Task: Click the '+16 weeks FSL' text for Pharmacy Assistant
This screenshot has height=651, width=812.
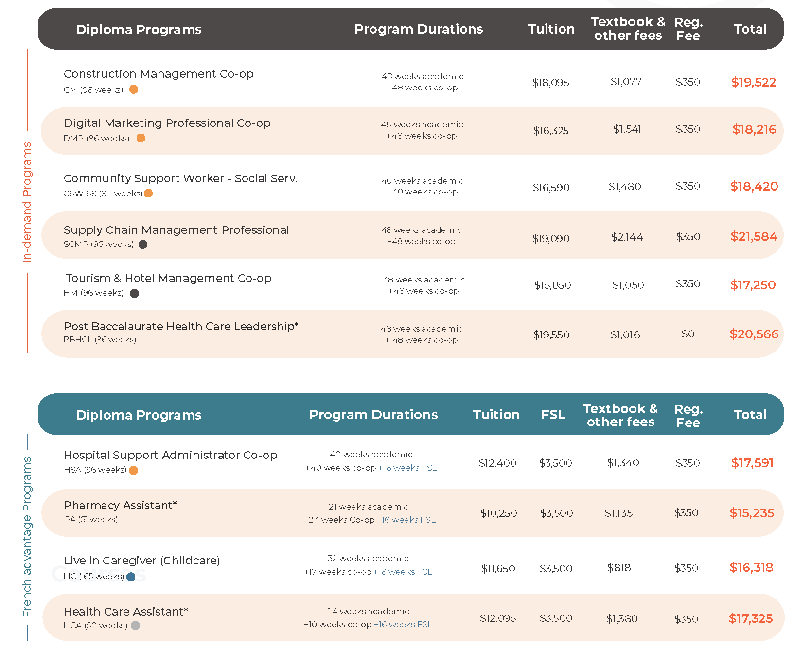Action: (x=406, y=520)
